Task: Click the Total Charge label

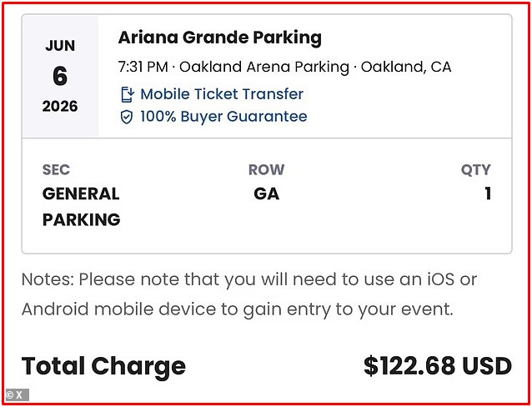Action: [103, 367]
